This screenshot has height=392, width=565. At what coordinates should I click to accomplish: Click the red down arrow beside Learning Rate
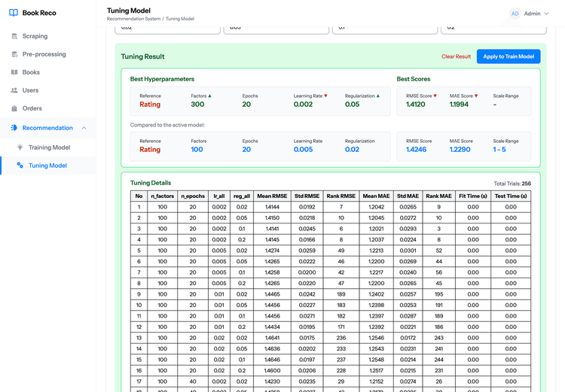click(x=325, y=96)
